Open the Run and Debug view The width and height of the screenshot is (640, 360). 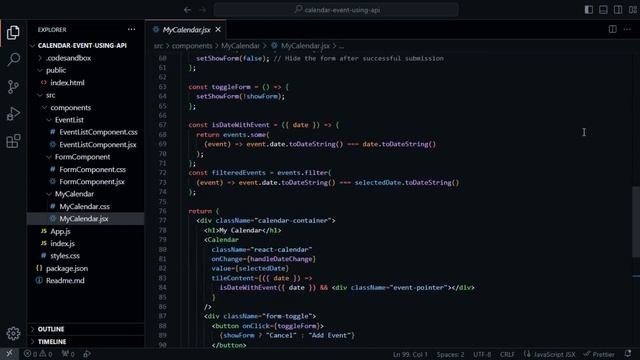pos(13,114)
